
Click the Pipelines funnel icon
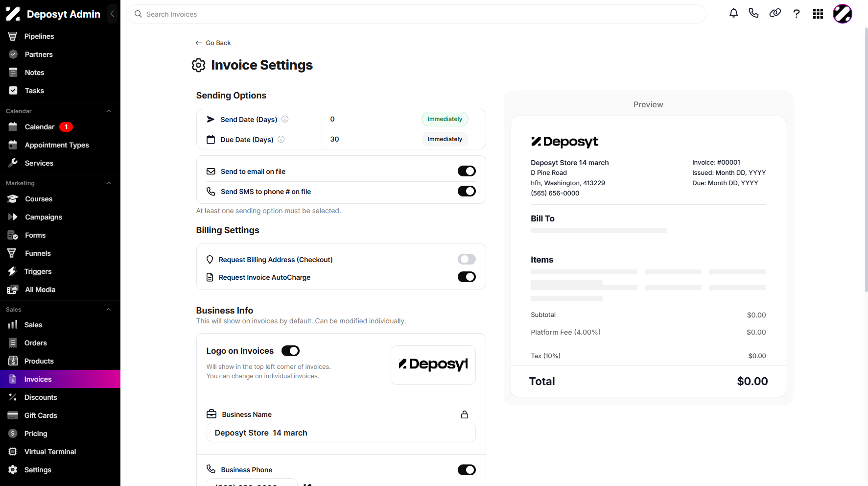point(13,36)
